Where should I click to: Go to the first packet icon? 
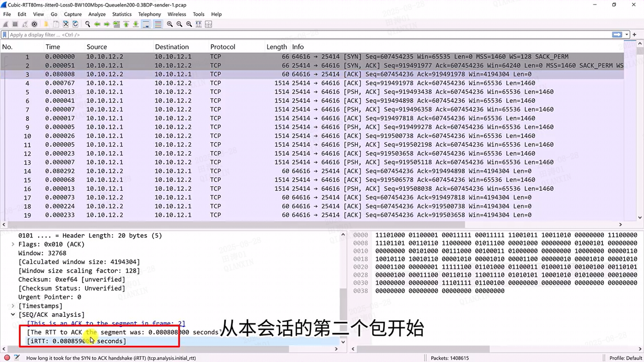point(126,24)
